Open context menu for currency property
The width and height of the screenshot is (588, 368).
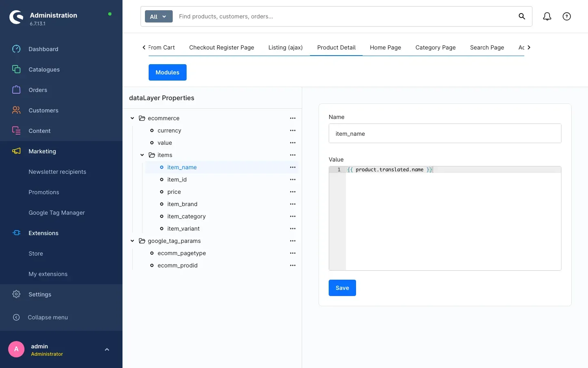tap(293, 130)
